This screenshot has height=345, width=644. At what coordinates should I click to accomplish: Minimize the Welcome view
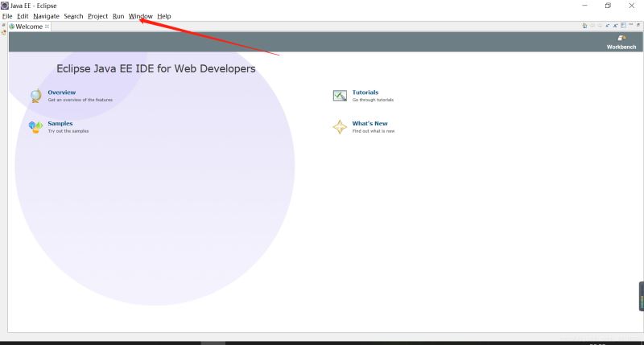[631, 24]
